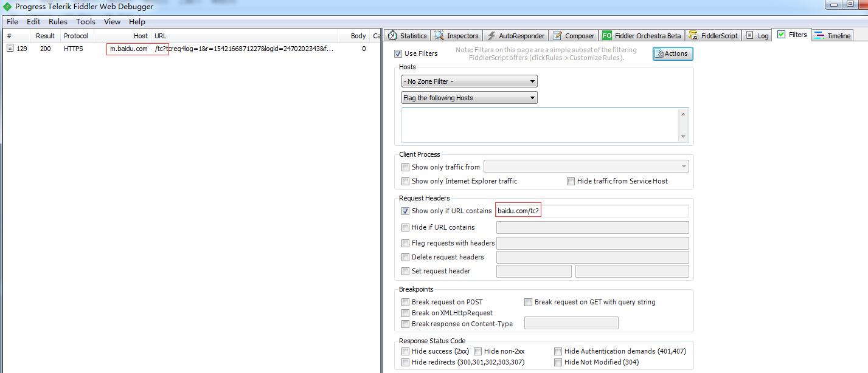Enable Break response on Content-Type
The image size is (868, 373).
click(405, 324)
